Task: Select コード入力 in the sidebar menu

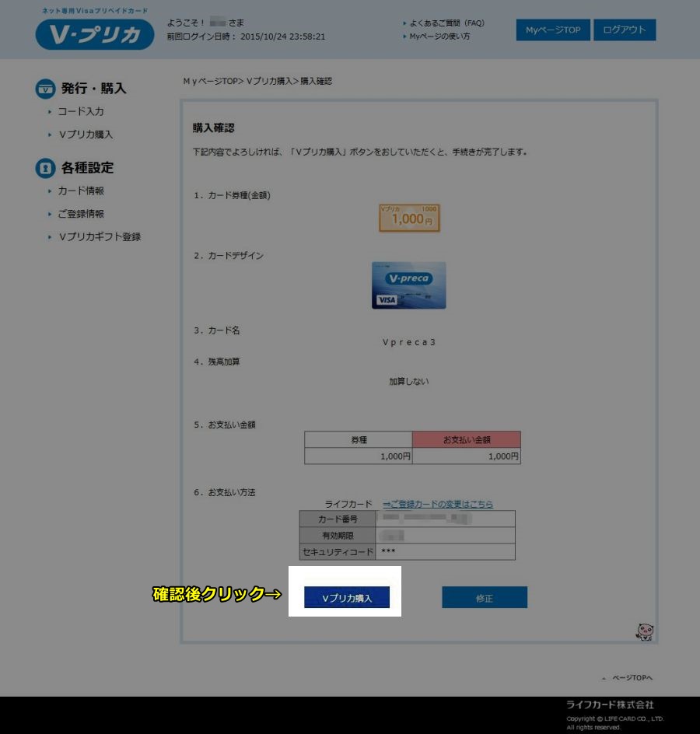Action: [x=81, y=112]
